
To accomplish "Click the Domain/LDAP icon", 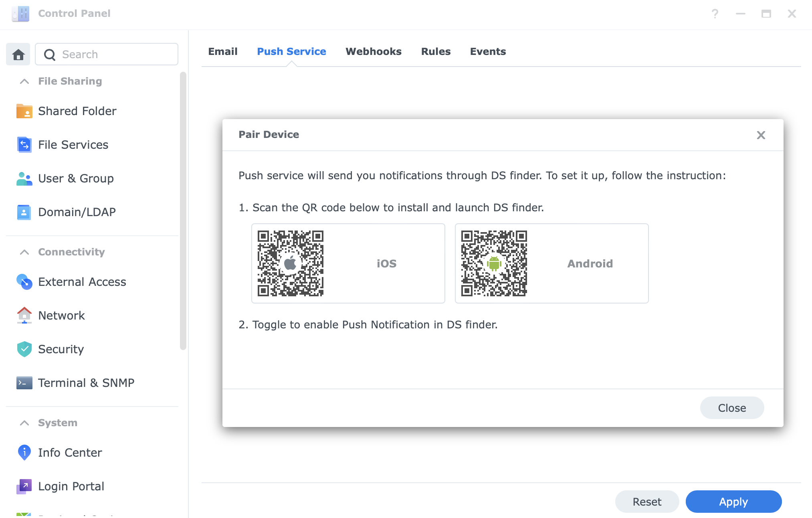I will 24,212.
